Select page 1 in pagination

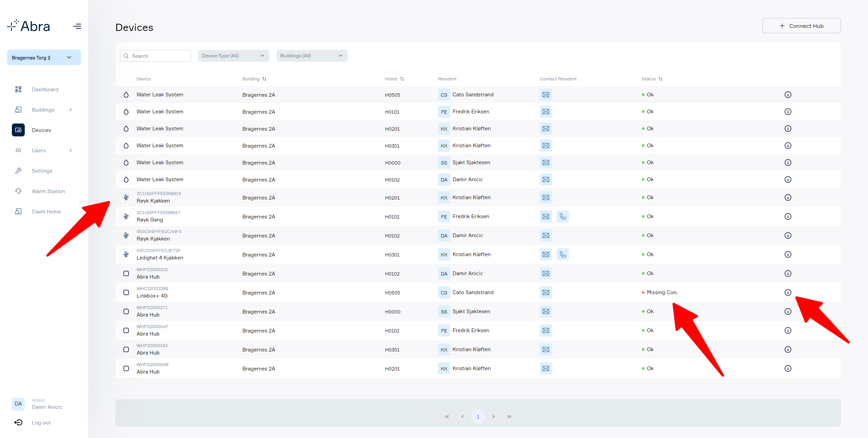click(x=478, y=417)
